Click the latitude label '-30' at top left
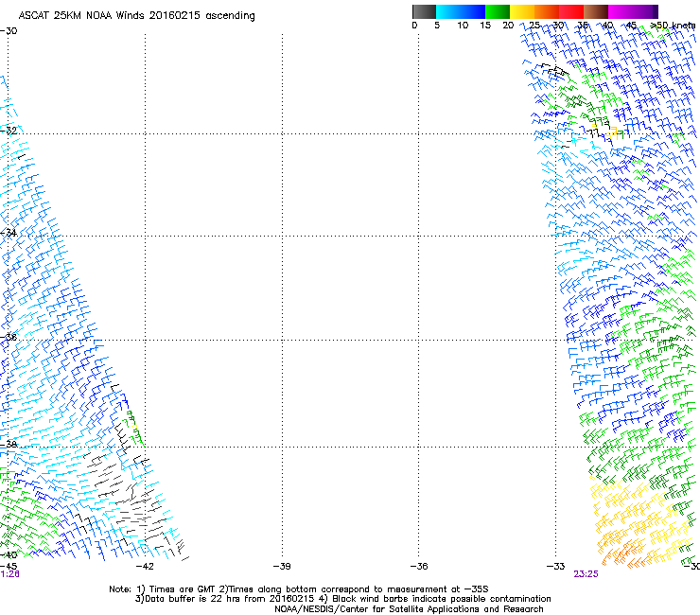This screenshot has height=615, width=700. pos(9,31)
